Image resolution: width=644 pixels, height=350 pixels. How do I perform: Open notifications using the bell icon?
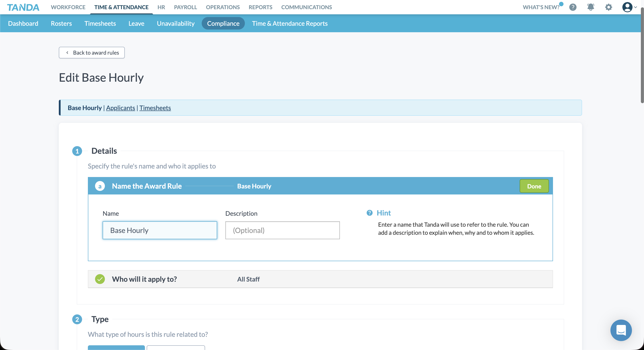[591, 7]
